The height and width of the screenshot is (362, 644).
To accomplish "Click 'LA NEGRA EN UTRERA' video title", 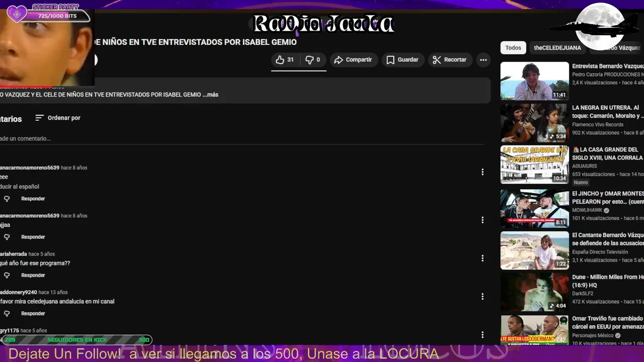I will point(608,112).
